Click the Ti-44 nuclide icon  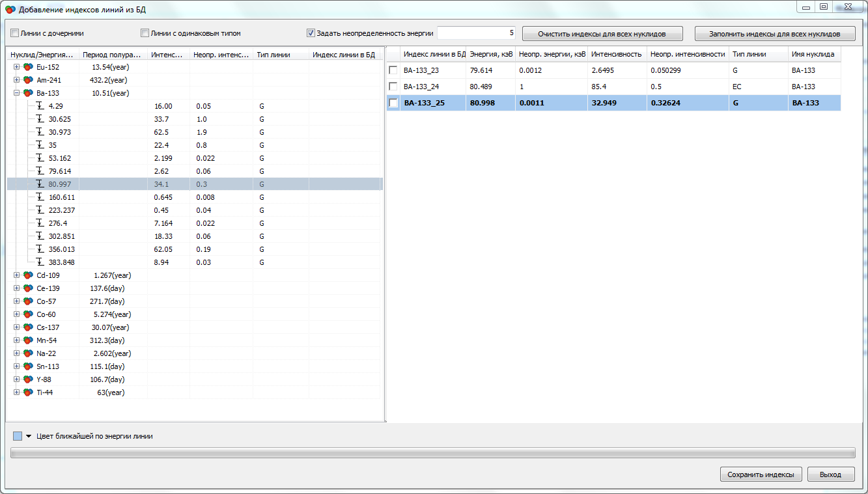point(28,392)
